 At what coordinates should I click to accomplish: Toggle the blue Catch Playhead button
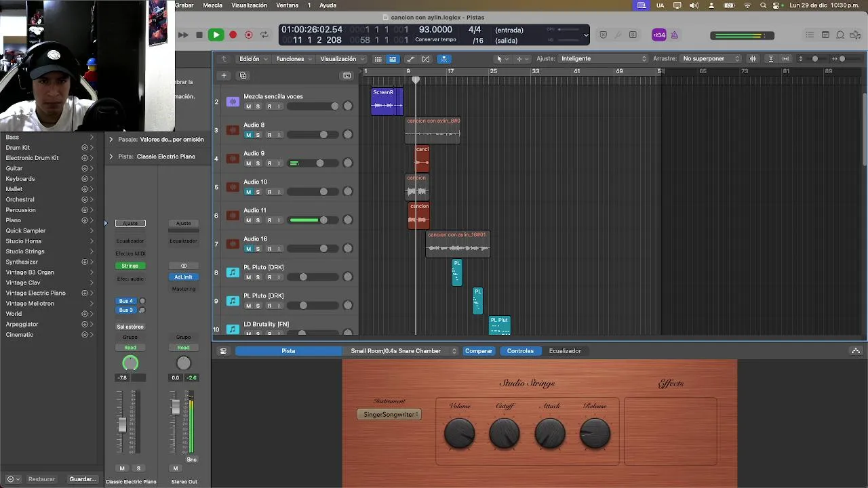444,59
